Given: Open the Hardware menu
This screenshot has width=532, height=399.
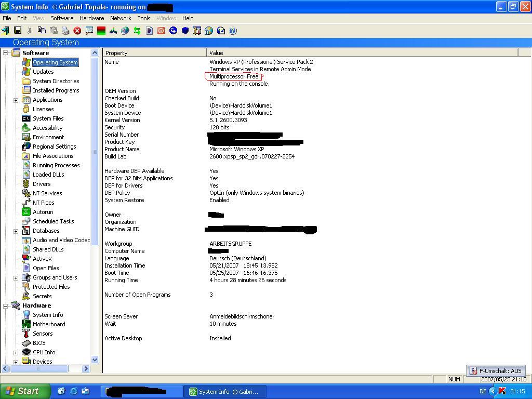Looking at the screenshot, I should click(x=91, y=18).
